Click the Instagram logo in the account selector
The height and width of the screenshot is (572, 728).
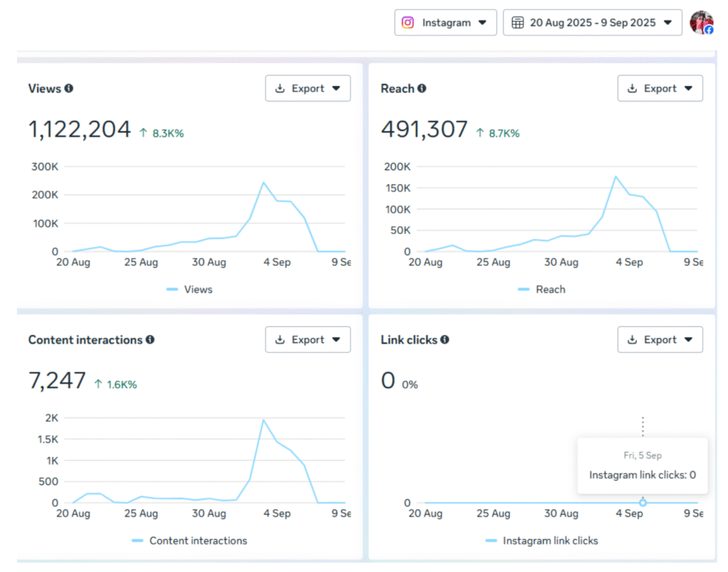pyautogui.click(x=407, y=22)
